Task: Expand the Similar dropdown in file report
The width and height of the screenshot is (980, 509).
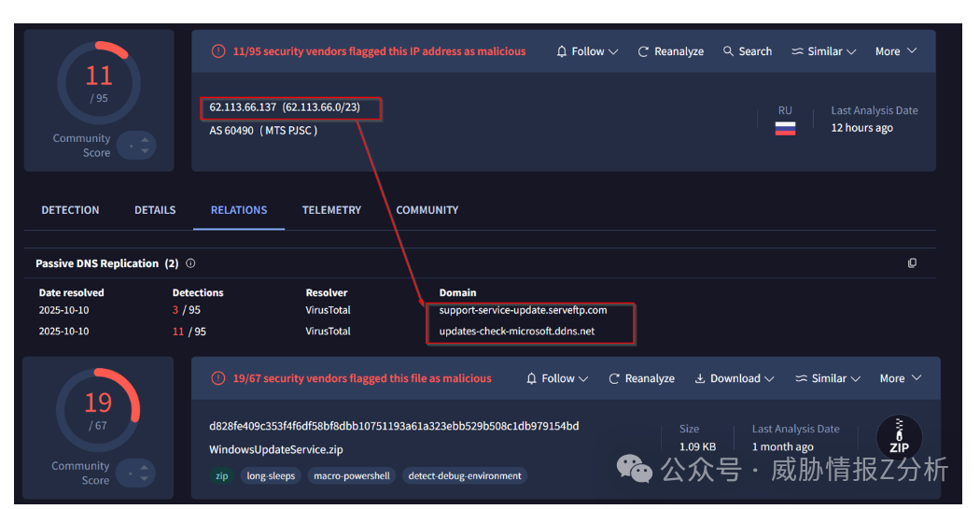Action: 828,378
